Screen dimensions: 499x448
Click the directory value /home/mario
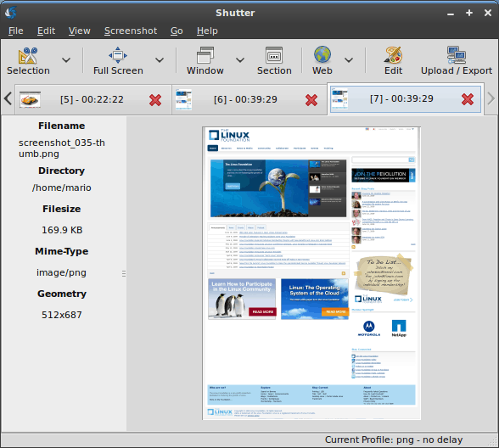(62, 188)
